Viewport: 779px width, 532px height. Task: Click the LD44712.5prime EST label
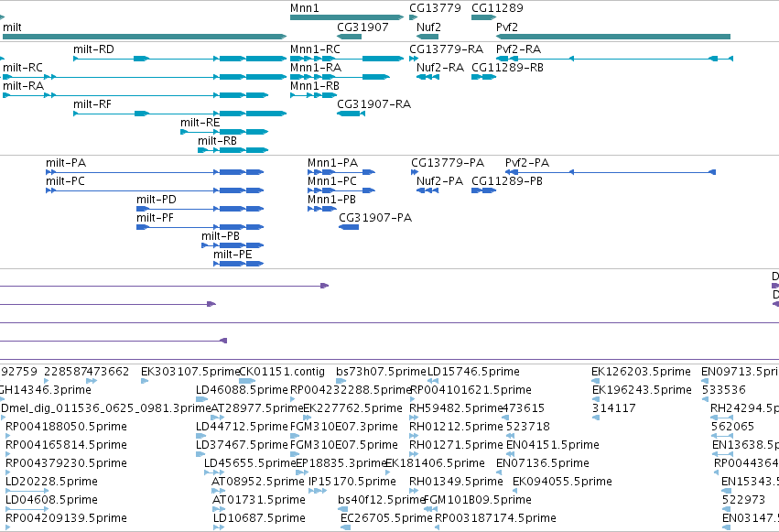click(x=242, y=427)
